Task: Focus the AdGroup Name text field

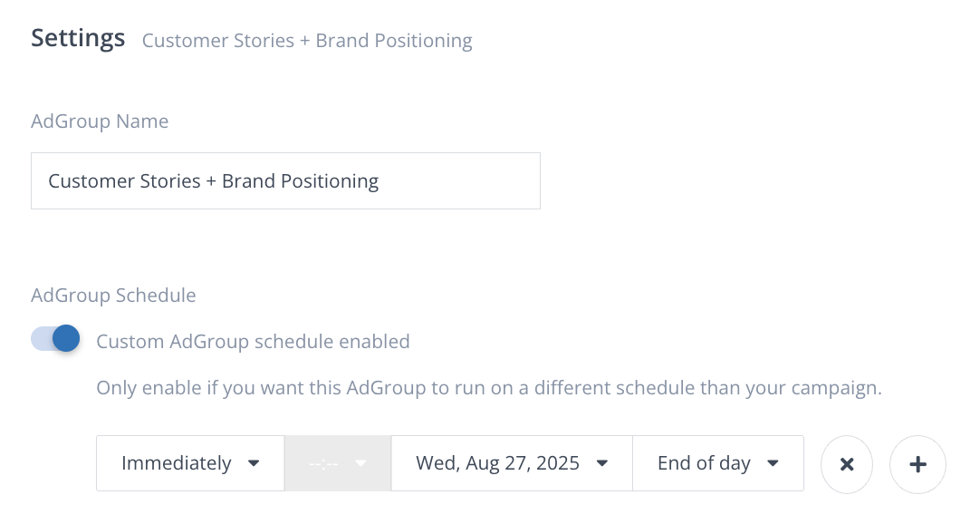Action: point(285,181)
